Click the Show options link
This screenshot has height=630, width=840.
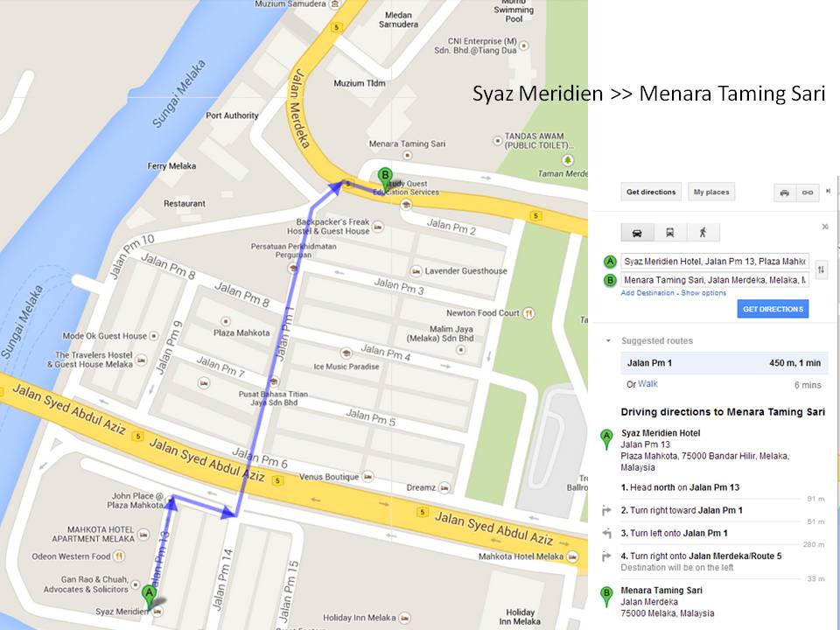click(x=703, y=293)
